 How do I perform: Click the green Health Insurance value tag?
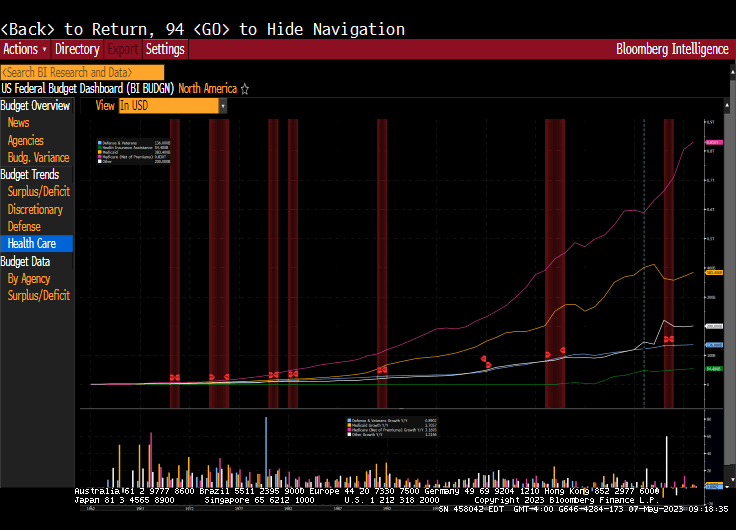(x=714, y=369)
